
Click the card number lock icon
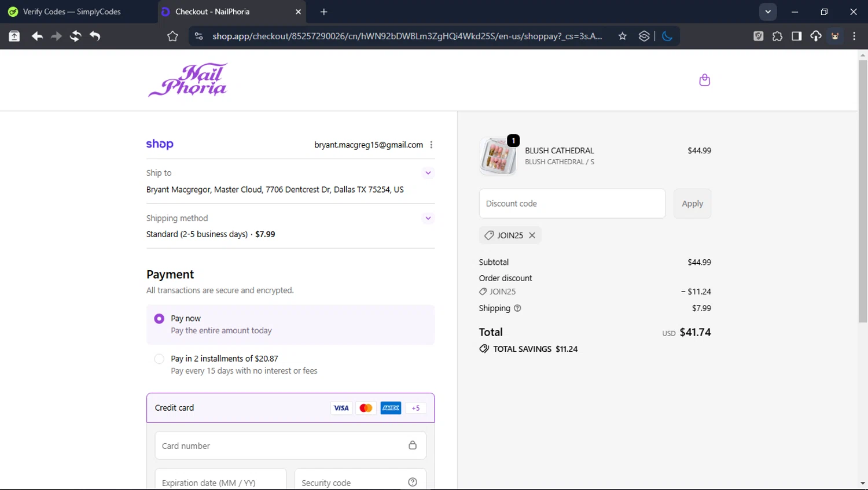pyautogui.click(x=413, y=445)
